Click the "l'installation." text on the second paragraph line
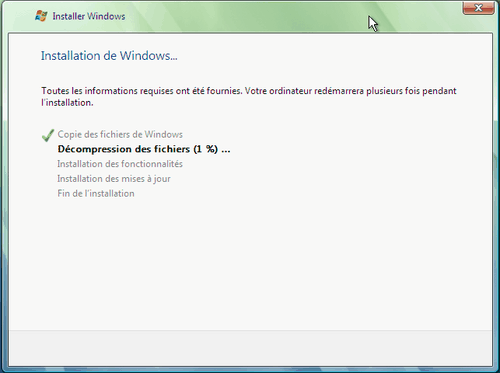 pos(67,103)
